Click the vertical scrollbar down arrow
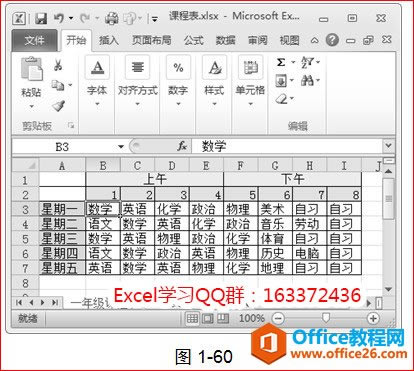Image resolution: width=414 pixels, height=371 pixels. [388, 289]
